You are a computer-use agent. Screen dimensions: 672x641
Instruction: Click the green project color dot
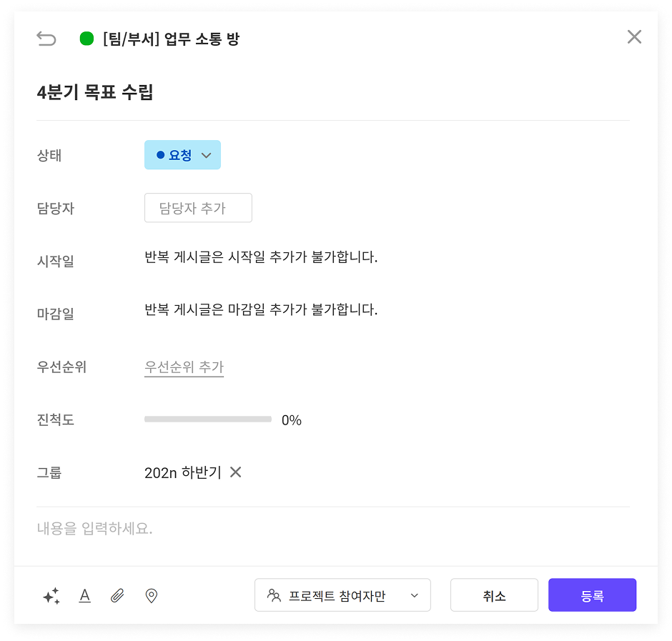pyautogui.click(x=87, y=39)
